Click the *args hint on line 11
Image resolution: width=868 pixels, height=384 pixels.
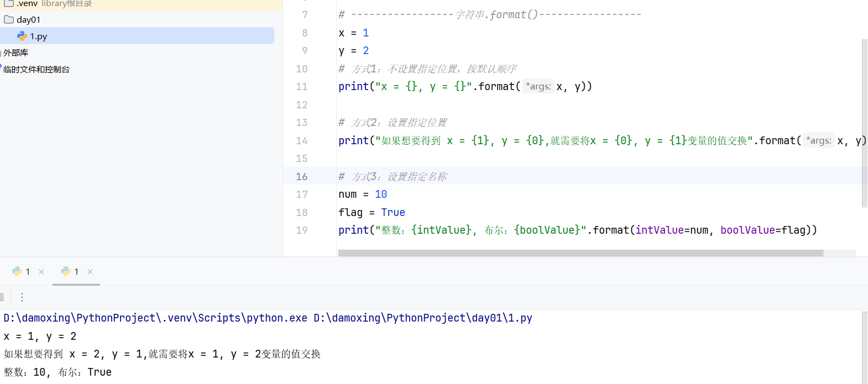pos(538,86)
